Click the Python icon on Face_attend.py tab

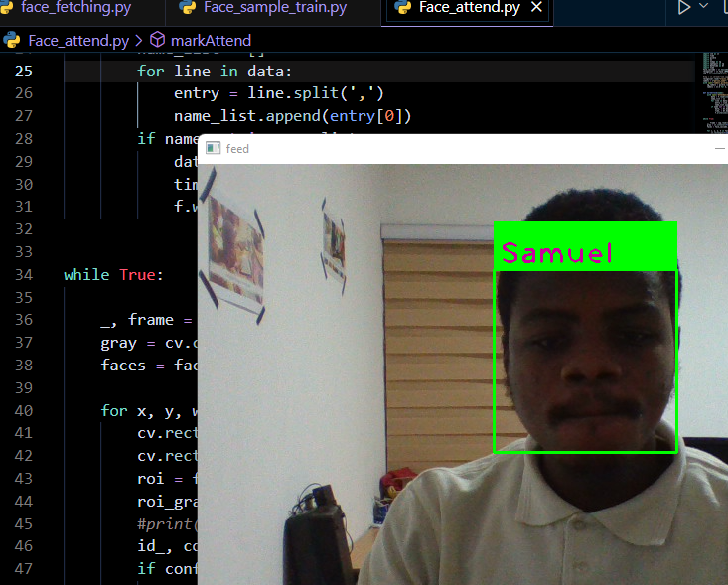pyautogui.click(x=403, y=7)
